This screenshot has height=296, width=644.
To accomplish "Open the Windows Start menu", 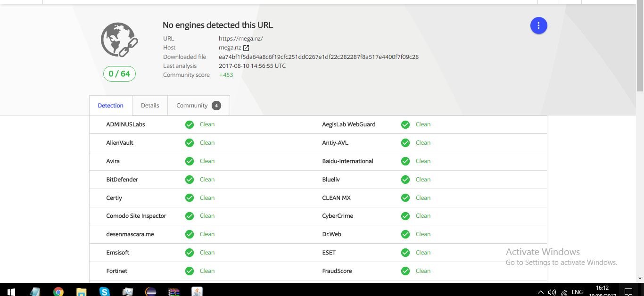I will click(11, 292).
